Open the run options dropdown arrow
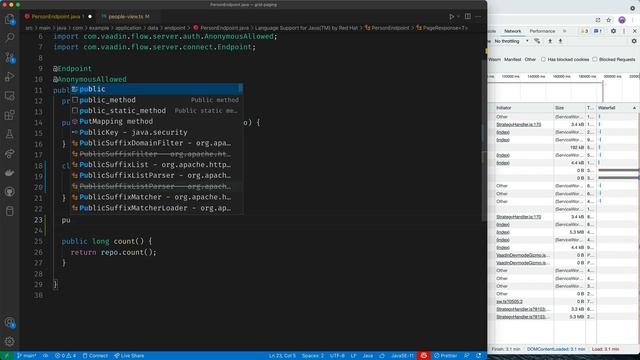 (458, 17)
